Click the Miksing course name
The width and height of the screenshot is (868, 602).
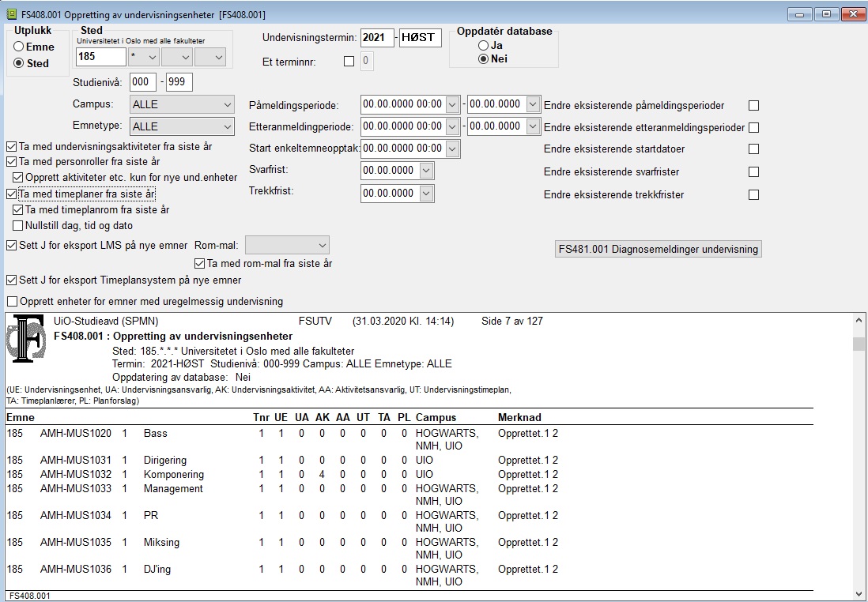(x=161, y=542)
